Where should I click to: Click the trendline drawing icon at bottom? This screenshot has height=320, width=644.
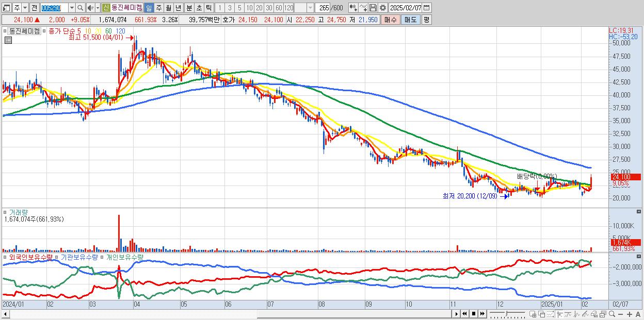tap(585, 314)
